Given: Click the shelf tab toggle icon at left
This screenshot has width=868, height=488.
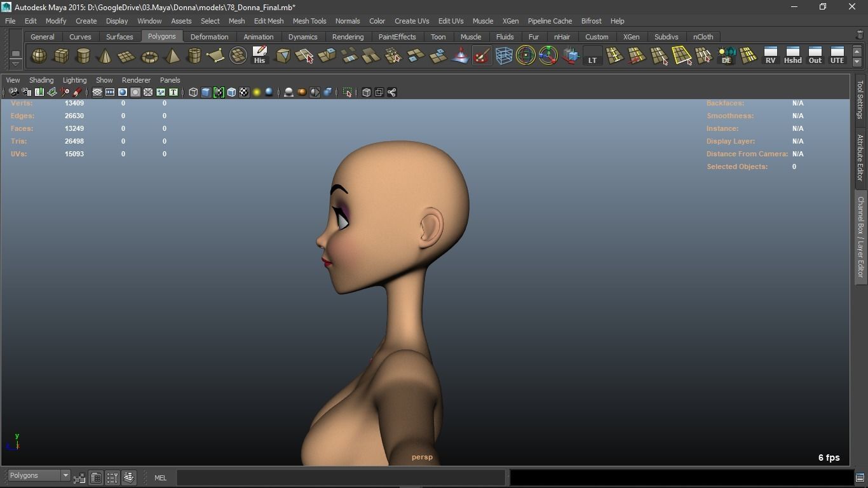Looking at the screenshot, I should click(16, 53).
